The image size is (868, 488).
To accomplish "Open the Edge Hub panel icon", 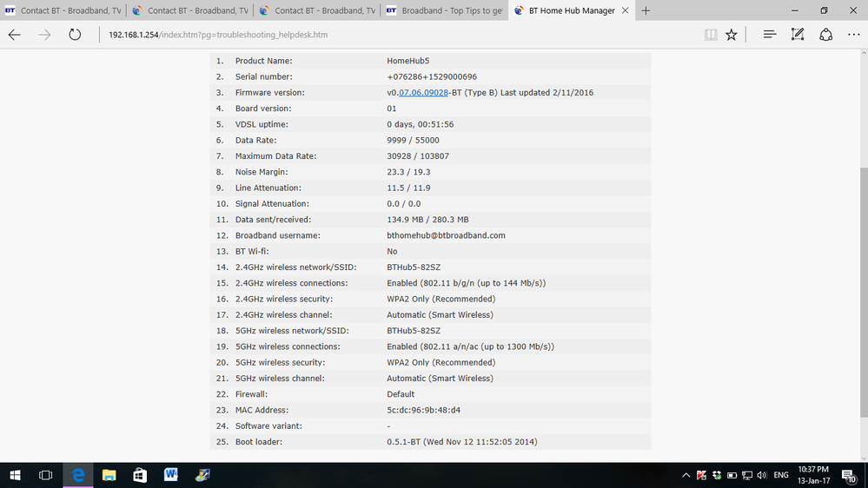I will (770, 35).
